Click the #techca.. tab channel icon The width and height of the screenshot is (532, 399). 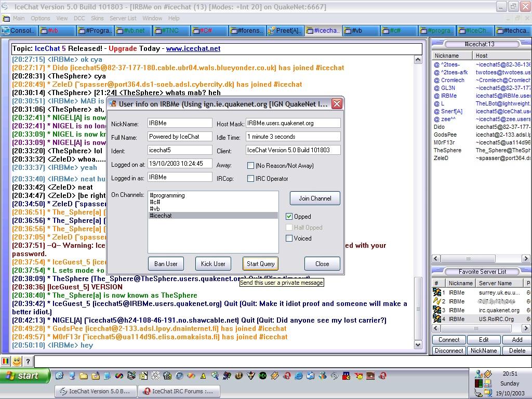(x=500, y=31)
